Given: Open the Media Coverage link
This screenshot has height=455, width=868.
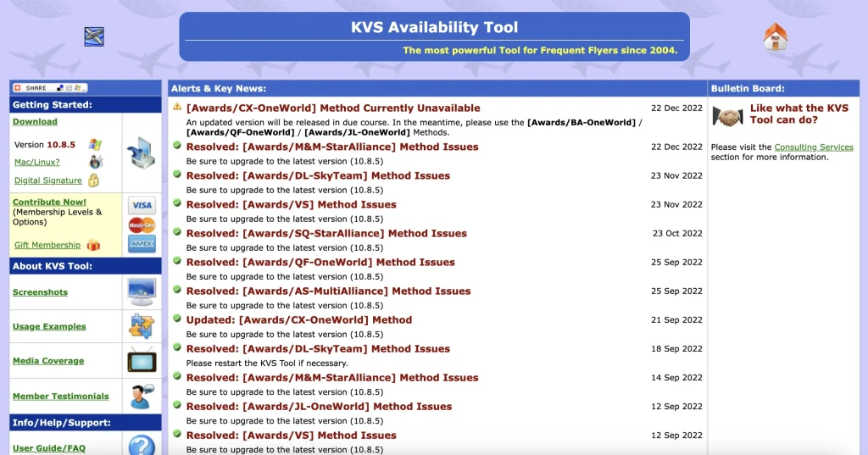Looking at the screenshot, I should click(x=48, y=360).
